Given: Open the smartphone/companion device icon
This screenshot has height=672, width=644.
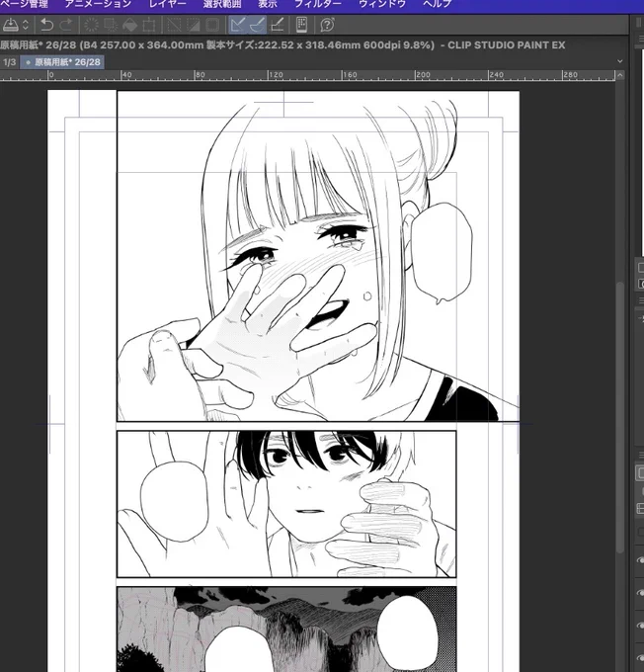Looking at the screenshot, I should click(301, 25).
